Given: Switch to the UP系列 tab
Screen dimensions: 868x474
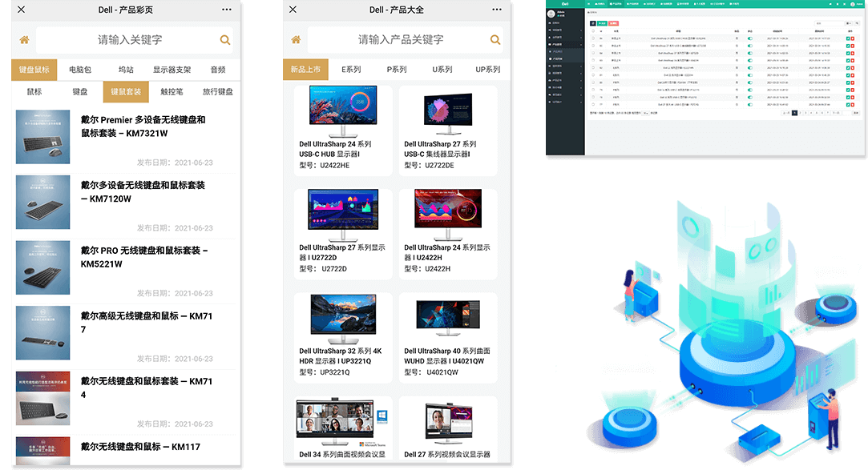Looking at the screenshot, I should [487, 70].
